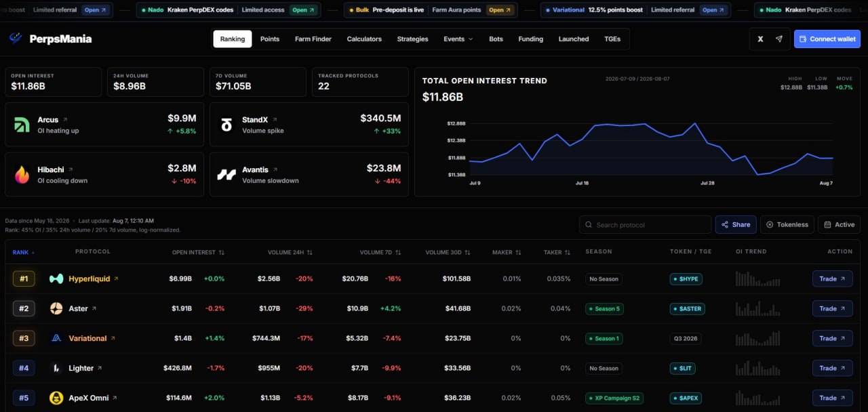Expand the Events dropdown menu
Image resolution: width=868 pixels, height=412 pixels.
pyautogui.click(x=458, y=39)
